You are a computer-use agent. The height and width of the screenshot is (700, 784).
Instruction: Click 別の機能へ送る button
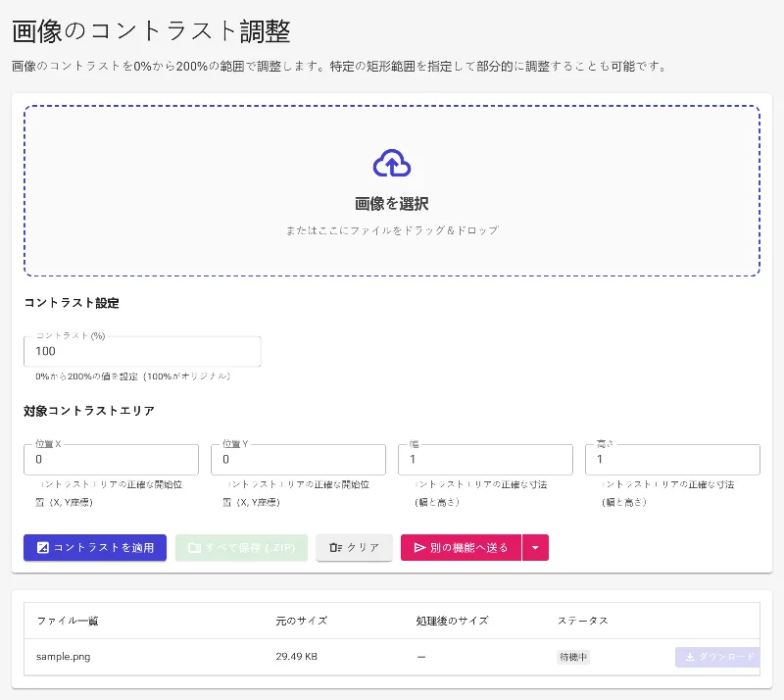[461, 547]
